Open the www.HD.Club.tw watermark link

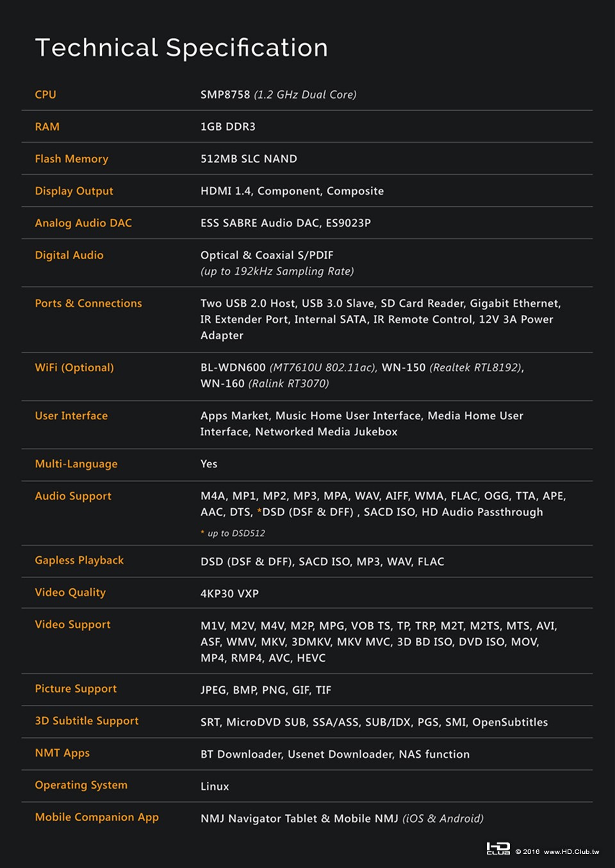pyautogui.click(x=571, y=852)
